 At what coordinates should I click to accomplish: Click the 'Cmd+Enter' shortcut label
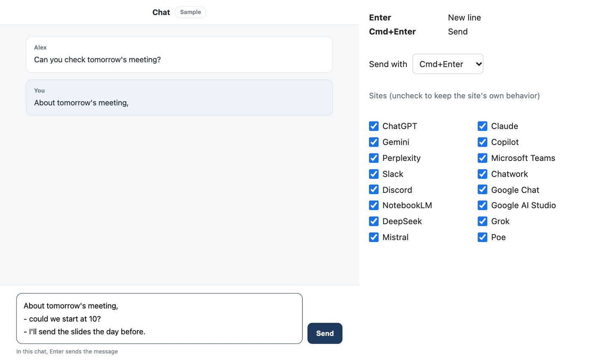[393, 32]
